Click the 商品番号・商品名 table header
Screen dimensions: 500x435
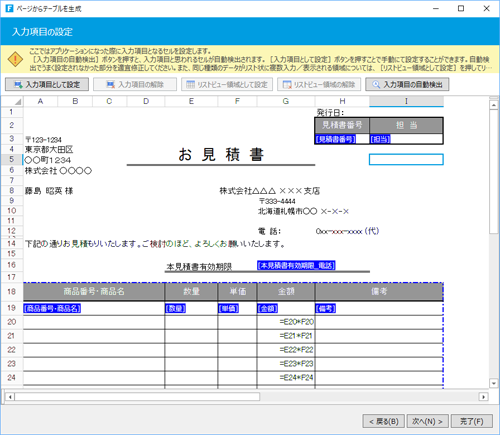tap(94, 292)
